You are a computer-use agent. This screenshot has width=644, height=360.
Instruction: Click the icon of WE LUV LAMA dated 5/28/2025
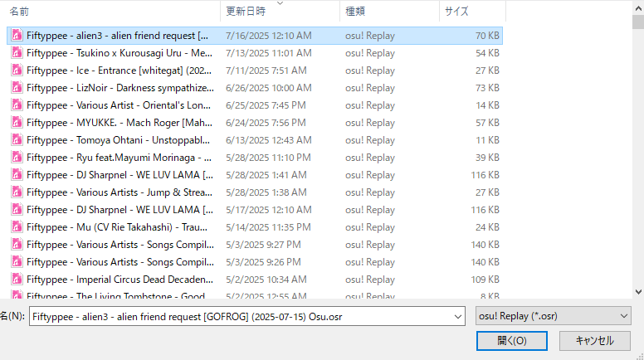coord(17,175)
